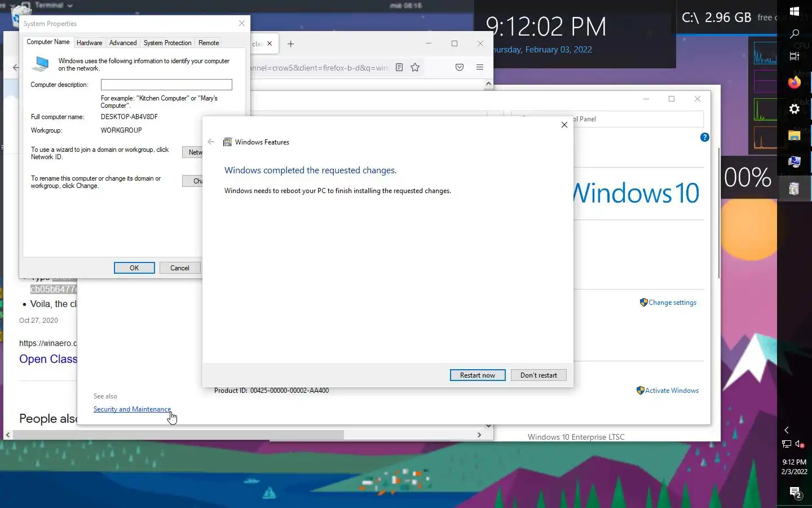Click the network orange graph widget
The image size is (812, 508).
[765, 138]
